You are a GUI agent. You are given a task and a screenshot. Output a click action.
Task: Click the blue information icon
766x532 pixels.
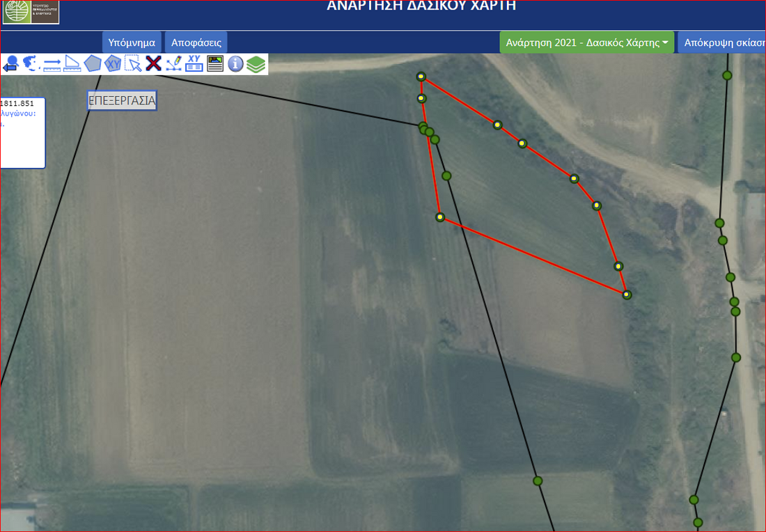(x=235, y=64)
